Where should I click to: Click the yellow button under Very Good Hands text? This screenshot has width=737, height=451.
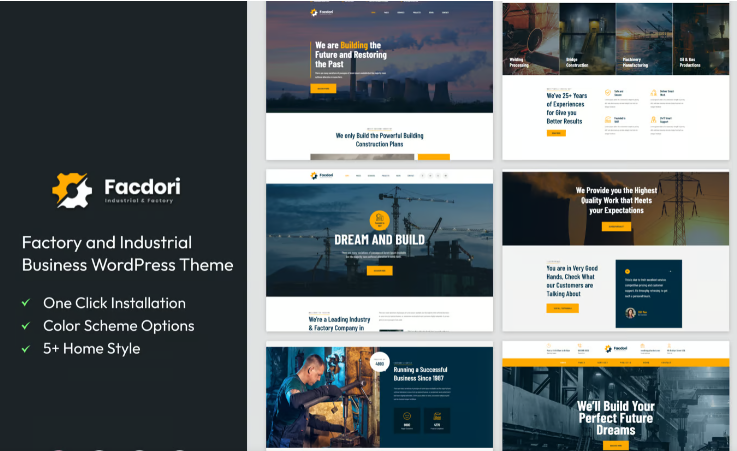[x=562, y=308]
